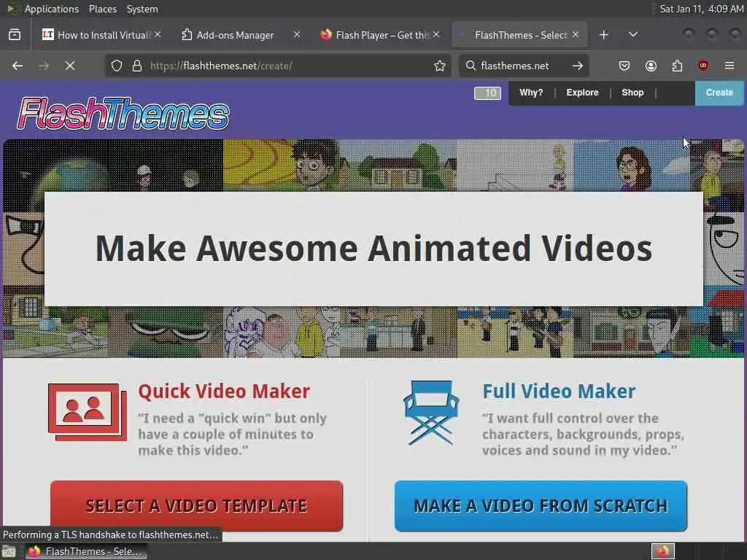Click the Make Awesome Animated Videos banner
The height and width of the screenshot is (560, 747).
[373, 249]
